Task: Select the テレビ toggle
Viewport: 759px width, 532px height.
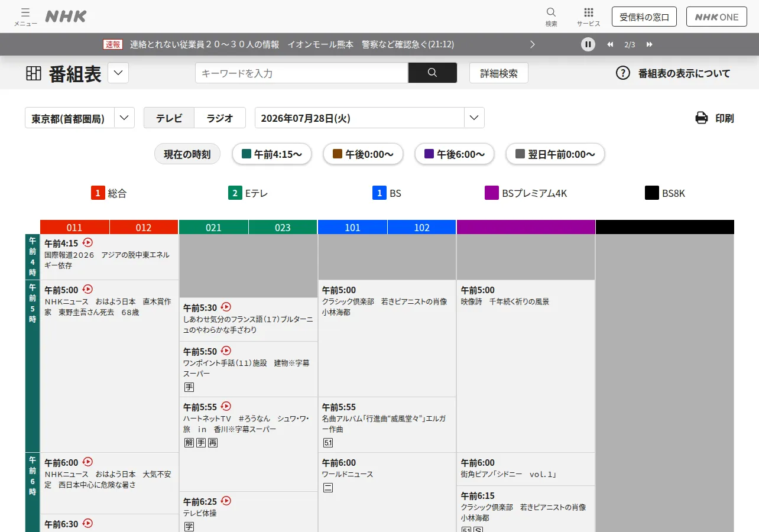Action: click(169, 118)
